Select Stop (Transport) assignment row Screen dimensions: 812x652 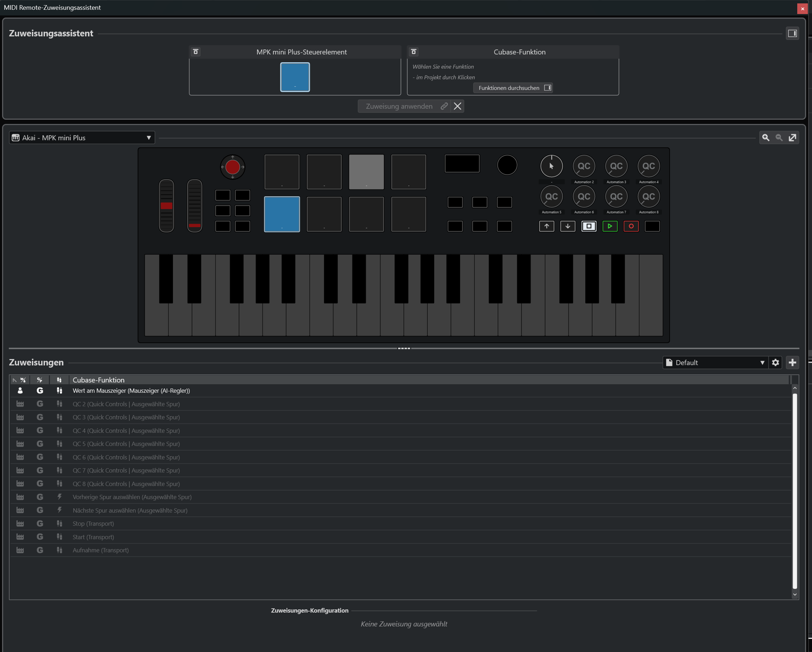(x=93, y=524)
